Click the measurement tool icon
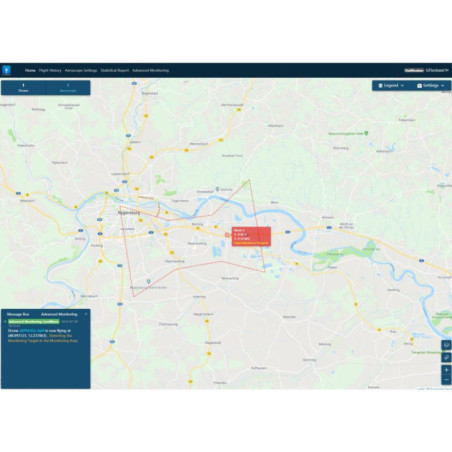Screen dimensions: 452x452 446,357
